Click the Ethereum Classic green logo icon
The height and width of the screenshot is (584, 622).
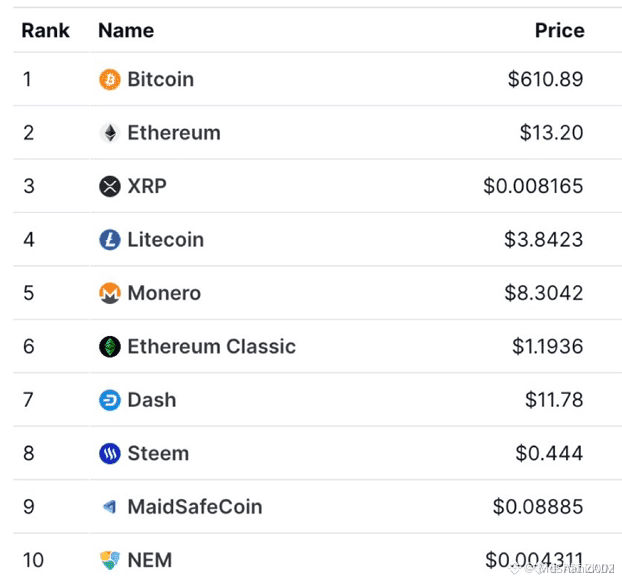pos(110,346)
